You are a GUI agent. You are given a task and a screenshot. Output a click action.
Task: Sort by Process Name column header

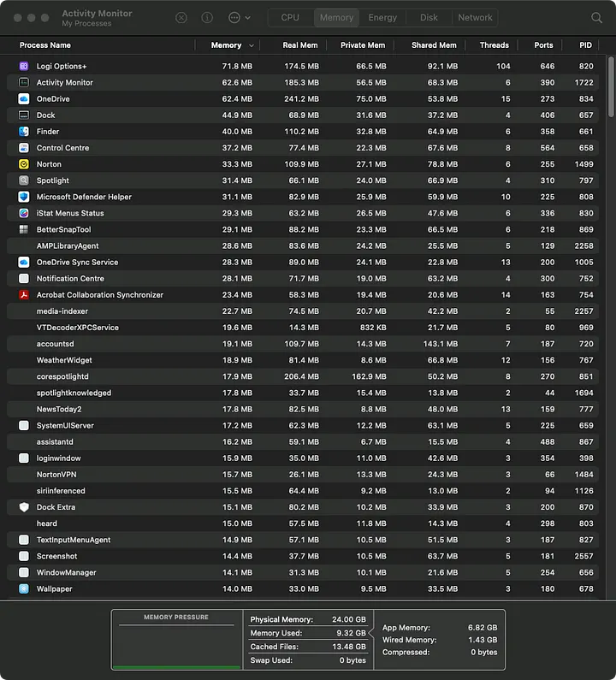point(45,45)
